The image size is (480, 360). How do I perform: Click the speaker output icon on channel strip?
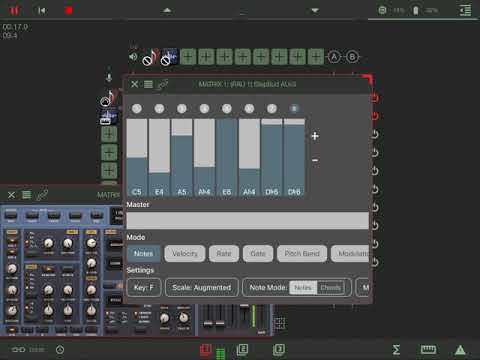point(133,57)
